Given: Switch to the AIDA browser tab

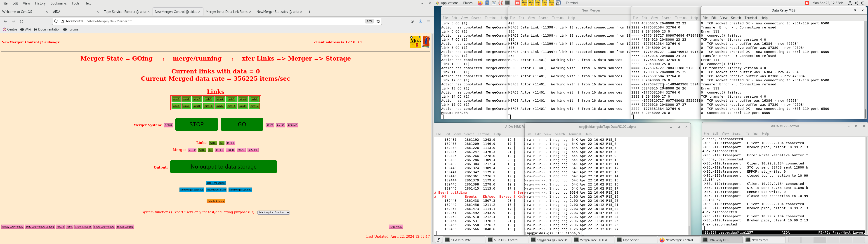Looking at the screenshot, I should [x=75, y=12].
